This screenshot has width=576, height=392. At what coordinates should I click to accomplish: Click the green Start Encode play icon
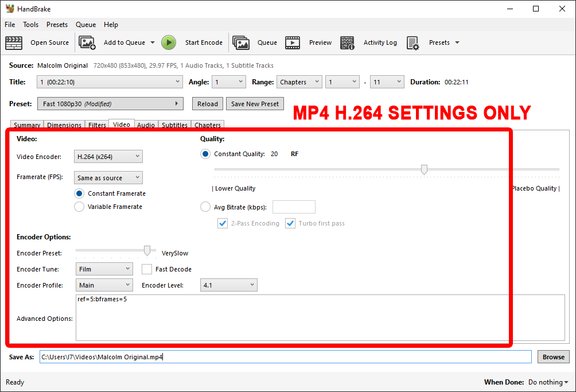pyautogui.click(x=169, y=42)
